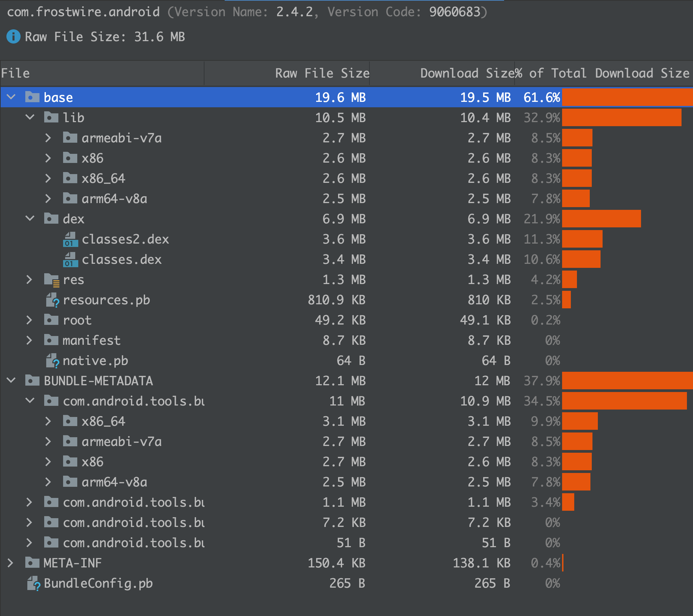Select the classes.dex binary file icon
This screenshot has height=616, width=693.
click(x=71, y=259)
